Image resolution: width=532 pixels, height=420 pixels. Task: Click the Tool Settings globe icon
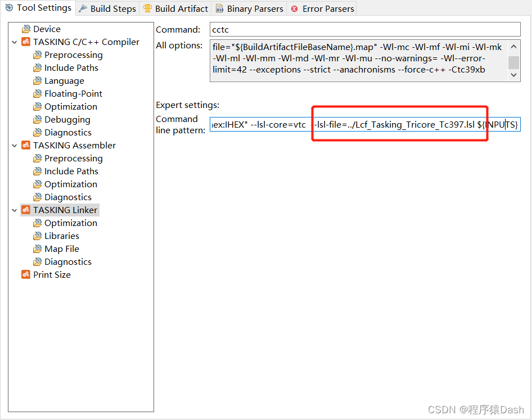pos(9,8)
